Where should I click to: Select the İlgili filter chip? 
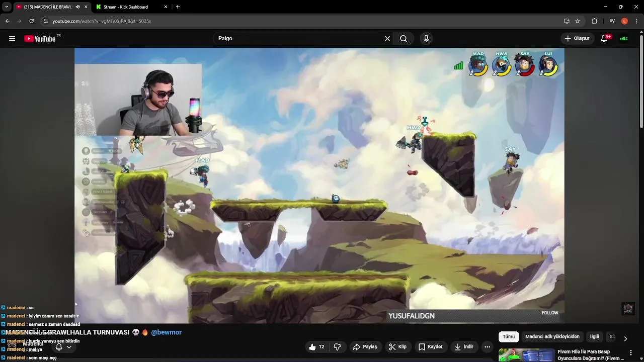595,337
